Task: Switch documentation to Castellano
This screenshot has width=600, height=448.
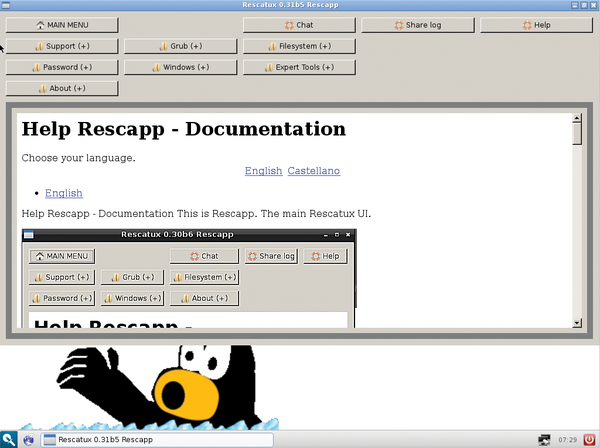Action: tap(314, 171)
